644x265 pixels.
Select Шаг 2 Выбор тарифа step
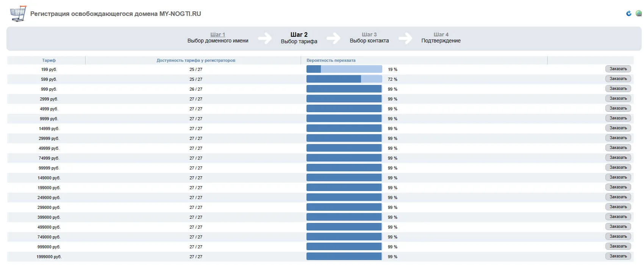point(299,38)
